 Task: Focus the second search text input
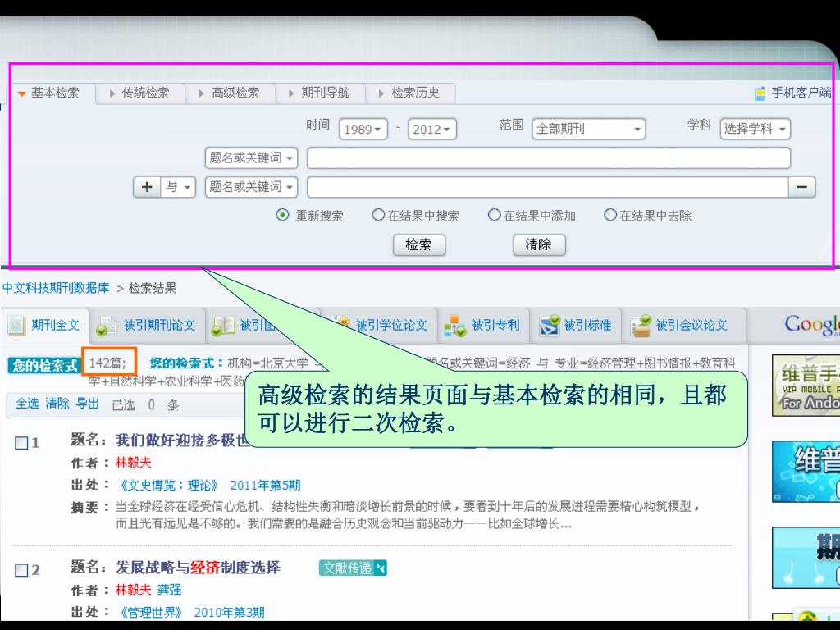coord(547,187)
